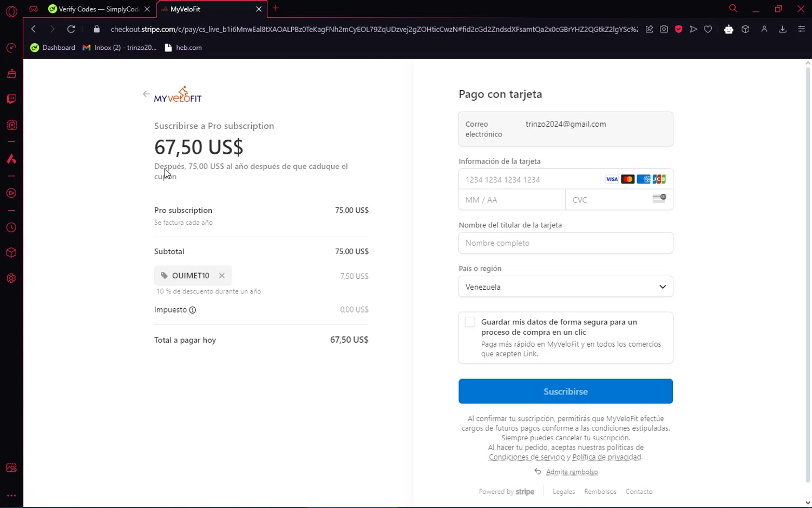Viewport: 812px width, 508px height.
Task: Open the GX gamepad icon in tab bar
Action: point(34,9)
